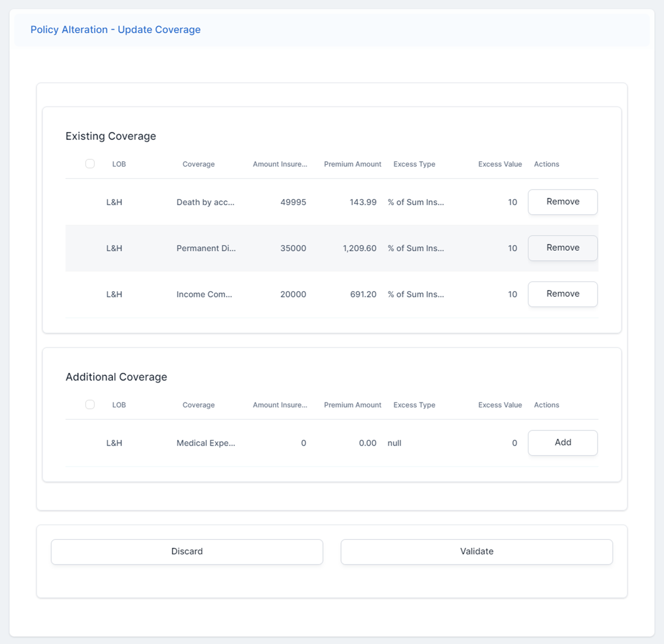Click LOB column header in Existing Coverage
The width and height of the screenshot is (664, 644).
click(119, 164)
